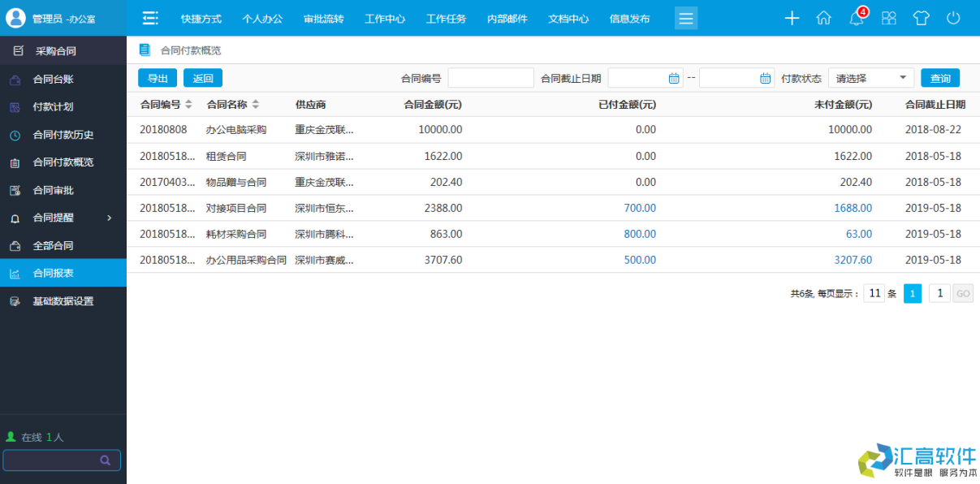Screen dimensions: 980x484
Task: Go to the 内部邮件 menu
Action: pyautogui.click(x=507, y=17)
